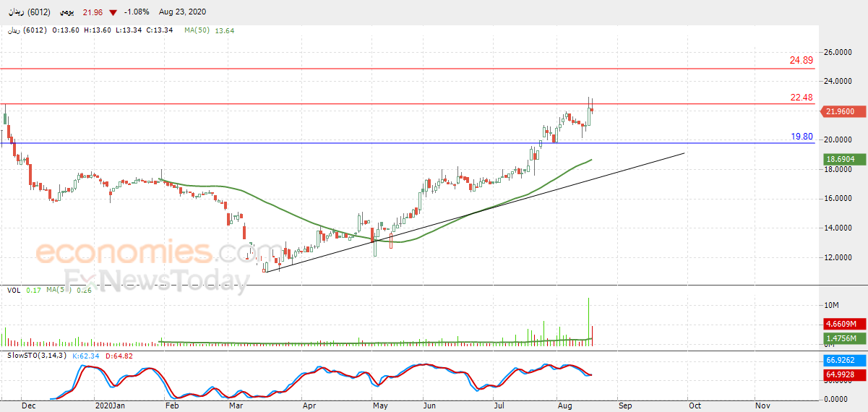This screenshot has width=868, height=412.
Task: Click the Mar date axis label
Action: tap(236, 406)
